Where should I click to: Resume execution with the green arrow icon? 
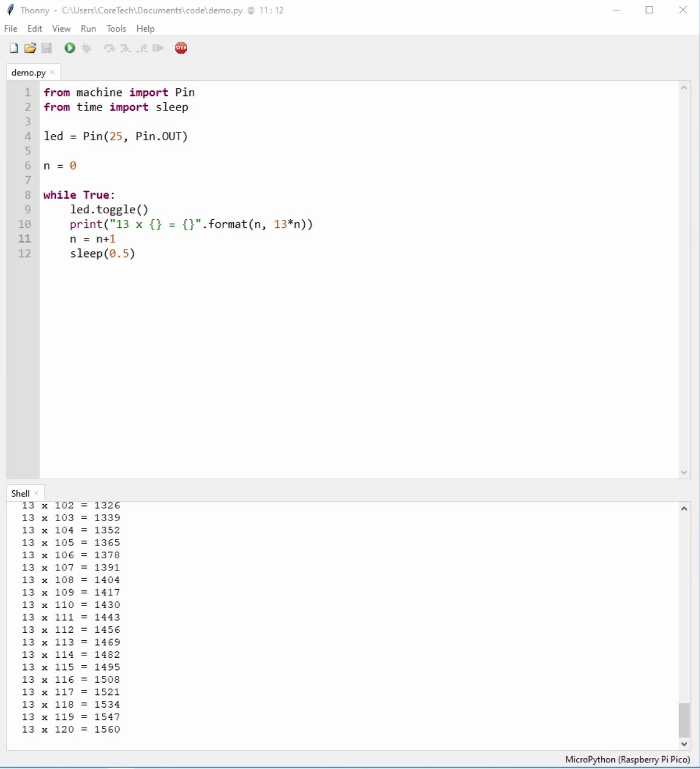(157, 48)
